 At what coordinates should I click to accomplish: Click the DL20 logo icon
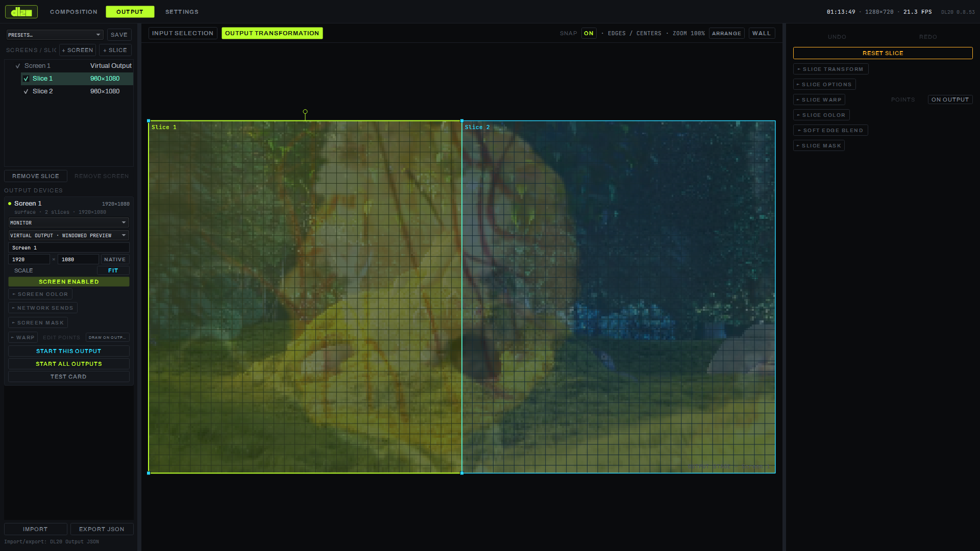[21, 11]
